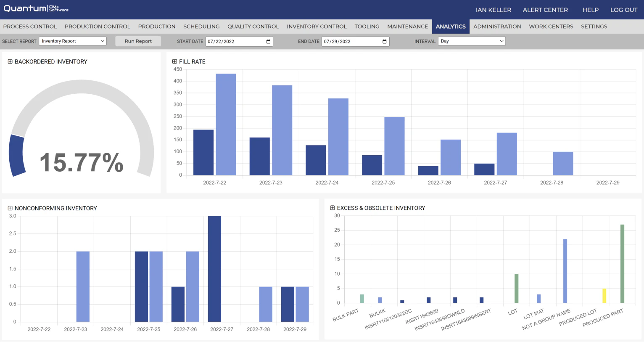Open the Quality Control tab
This screenshot has height=342, width=644.
(253, 27)
